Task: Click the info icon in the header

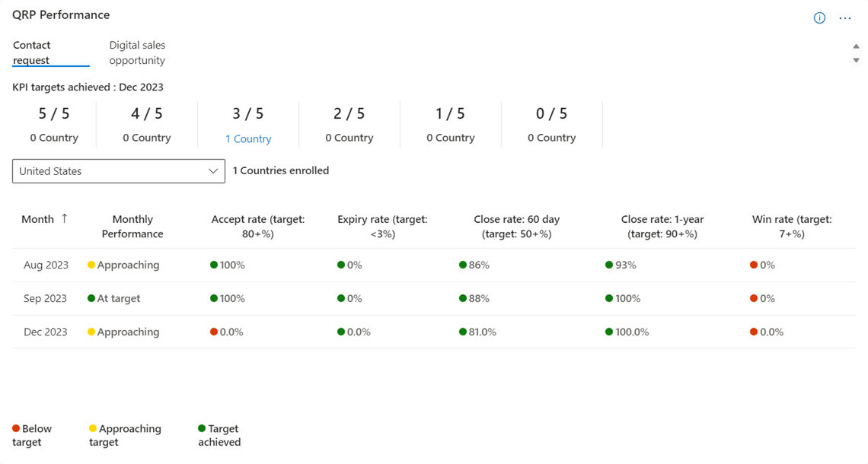Action: click(819, 17)
